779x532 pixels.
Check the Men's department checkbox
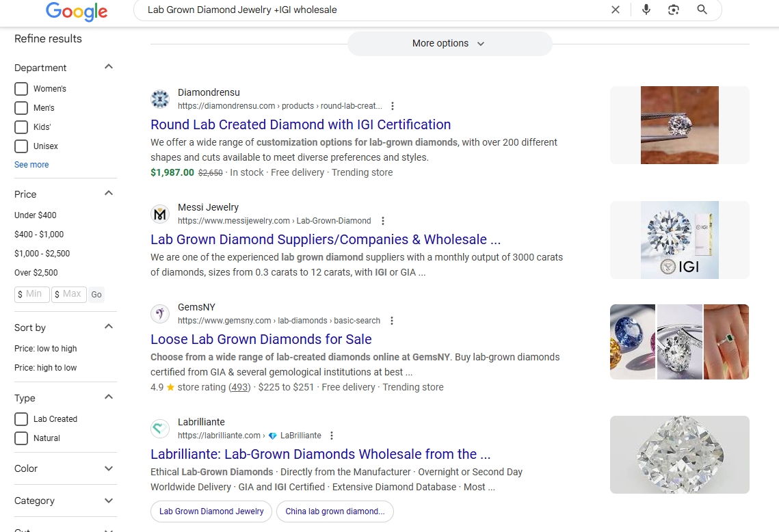pos(21,108)
